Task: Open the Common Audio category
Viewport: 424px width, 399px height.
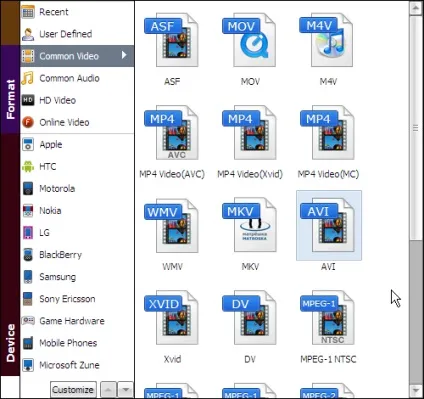Action: 77,78
